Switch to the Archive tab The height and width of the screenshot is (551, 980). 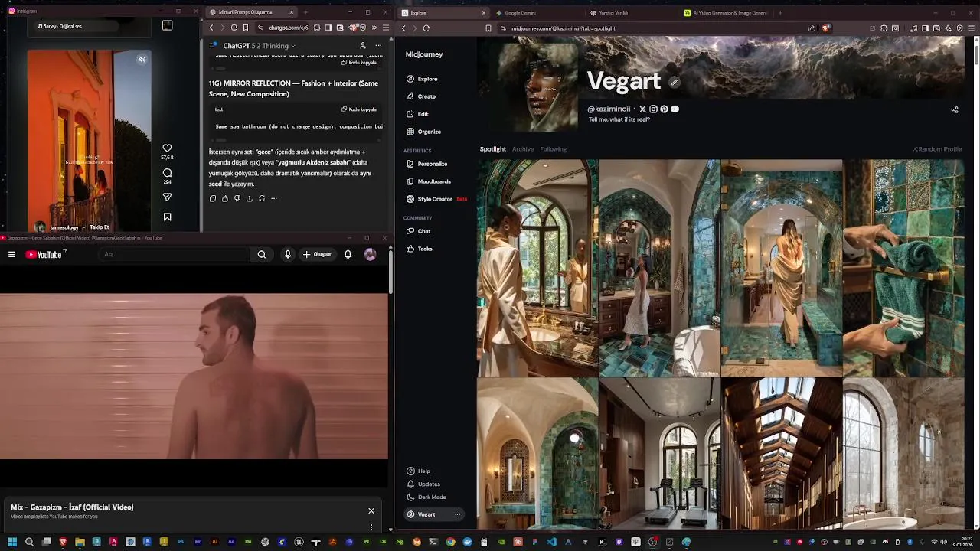(523, 149)
